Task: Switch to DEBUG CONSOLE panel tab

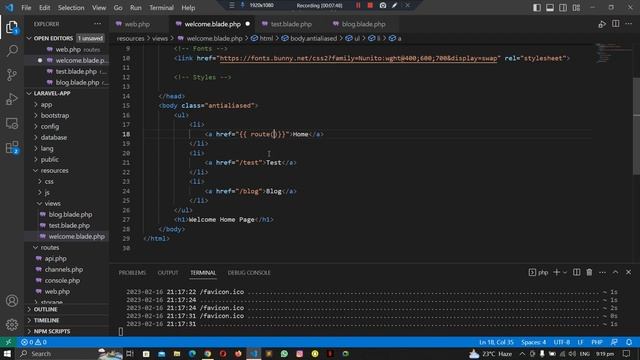Action: (x=249, y=273)
